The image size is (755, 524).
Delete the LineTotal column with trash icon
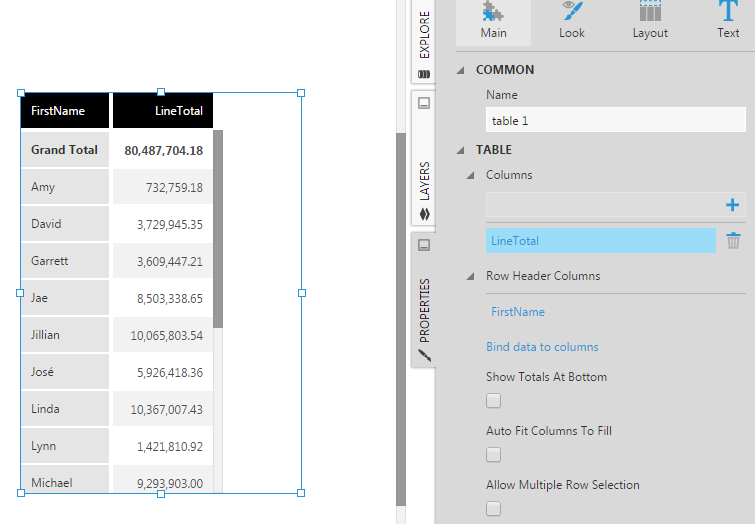click(733, 240)
